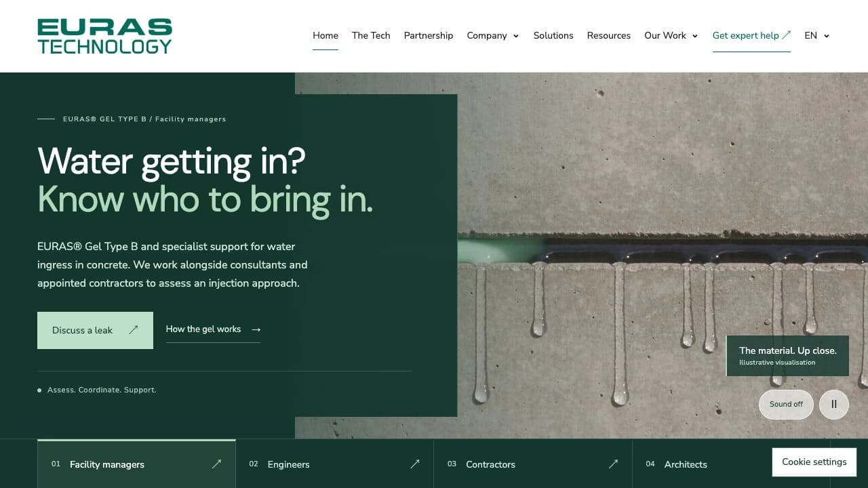Click the arrow icon on Facility managers tab
Screen dimensions: 868x488
pyautogui.click(x=216, y=464)
